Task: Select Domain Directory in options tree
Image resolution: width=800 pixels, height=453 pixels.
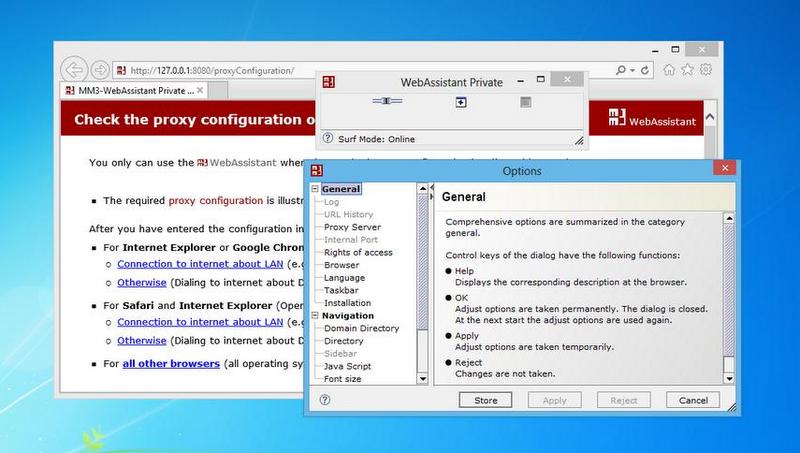Action: coord(361,328)
